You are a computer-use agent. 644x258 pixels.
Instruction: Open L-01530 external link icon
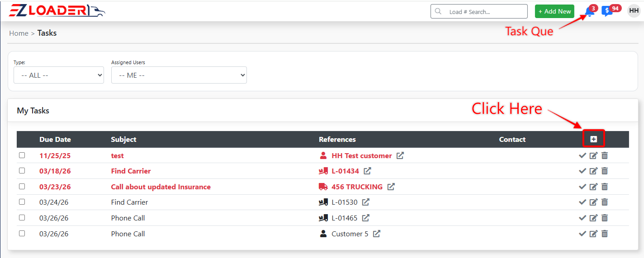[366, 202]
